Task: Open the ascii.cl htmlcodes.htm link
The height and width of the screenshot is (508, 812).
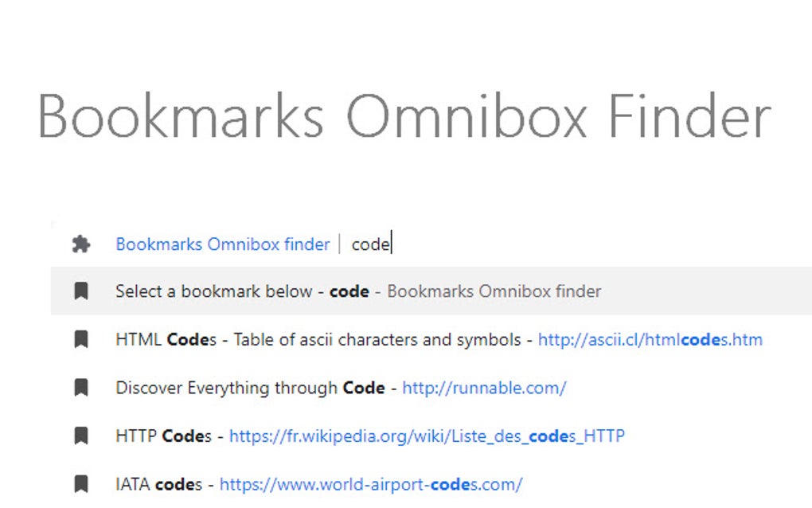Action: coord(650,340)
